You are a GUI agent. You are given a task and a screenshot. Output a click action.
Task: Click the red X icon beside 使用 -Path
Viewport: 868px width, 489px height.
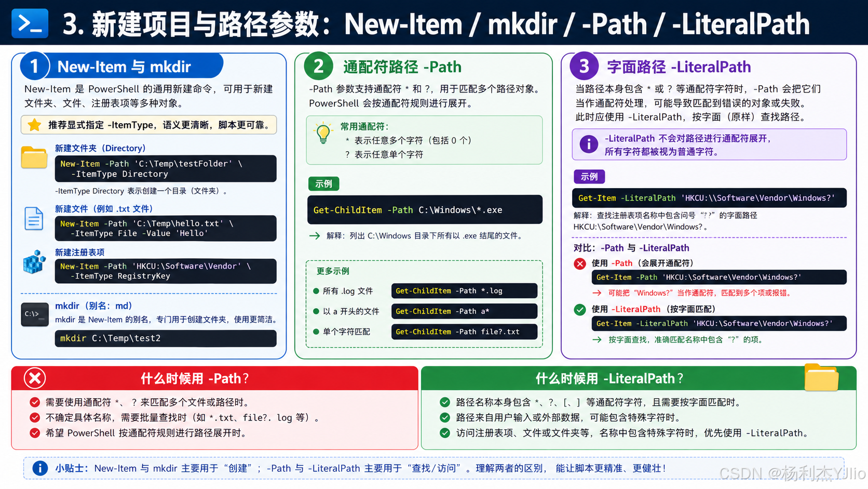[580, 263]
